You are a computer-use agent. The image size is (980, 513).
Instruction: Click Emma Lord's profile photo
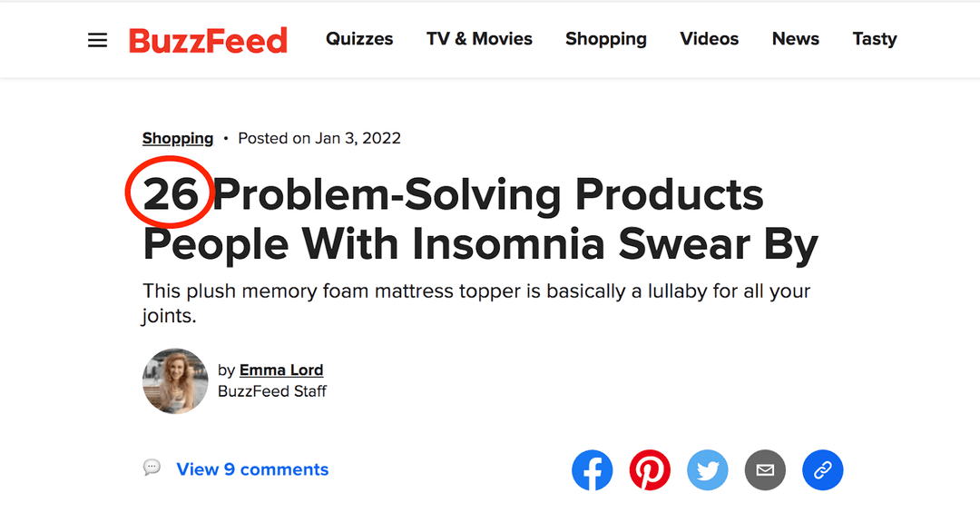[x=175, y=381]
